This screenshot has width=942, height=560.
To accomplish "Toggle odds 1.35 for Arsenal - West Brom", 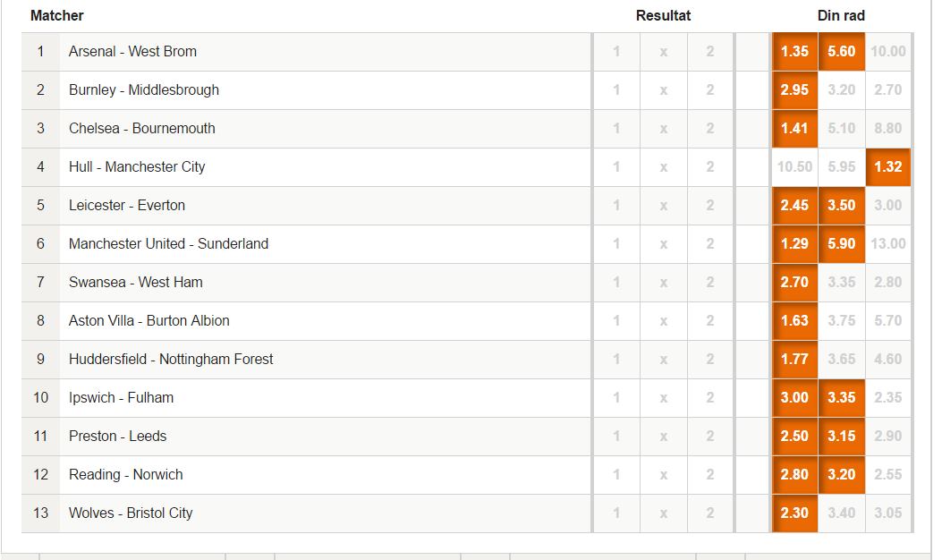I will 794,52.
